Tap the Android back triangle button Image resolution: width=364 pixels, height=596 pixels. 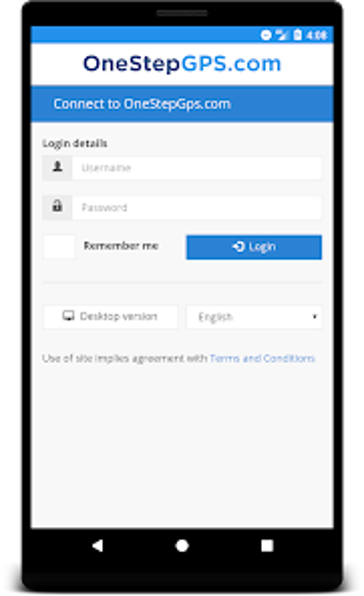[x=98, y=546]
